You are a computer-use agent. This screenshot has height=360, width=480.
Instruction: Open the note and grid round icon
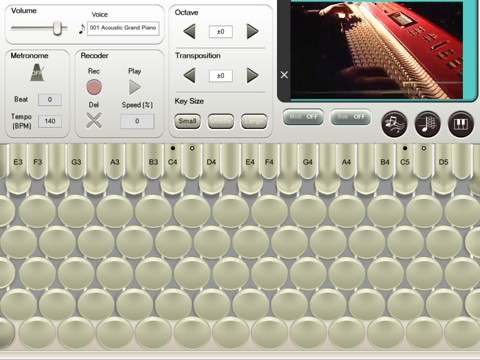(427, 124)
